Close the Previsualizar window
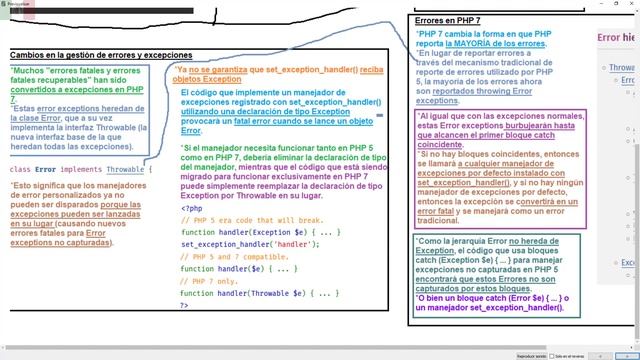The width and height of the screenshot is (640, 360). (x=631, y=3)
